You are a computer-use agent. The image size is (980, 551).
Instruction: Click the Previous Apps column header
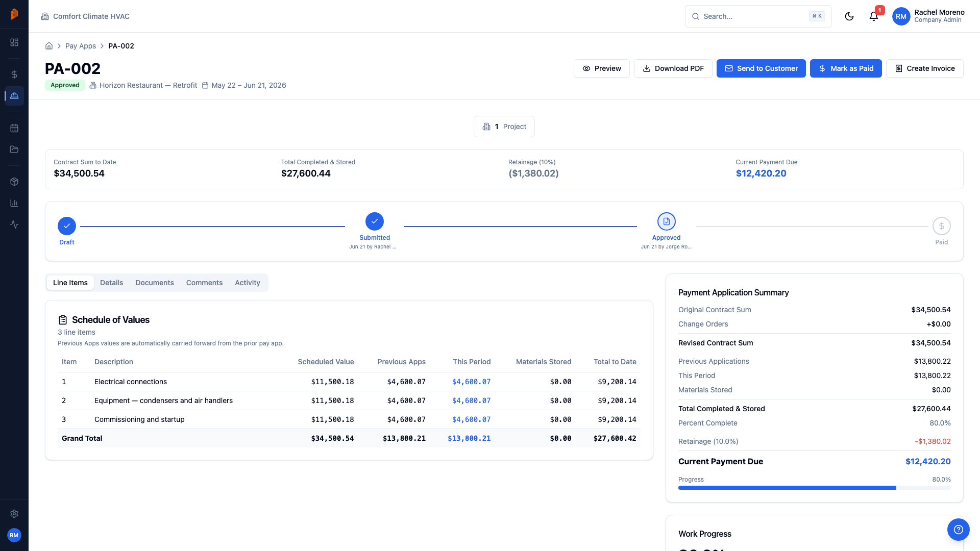(x=401, y=362)
